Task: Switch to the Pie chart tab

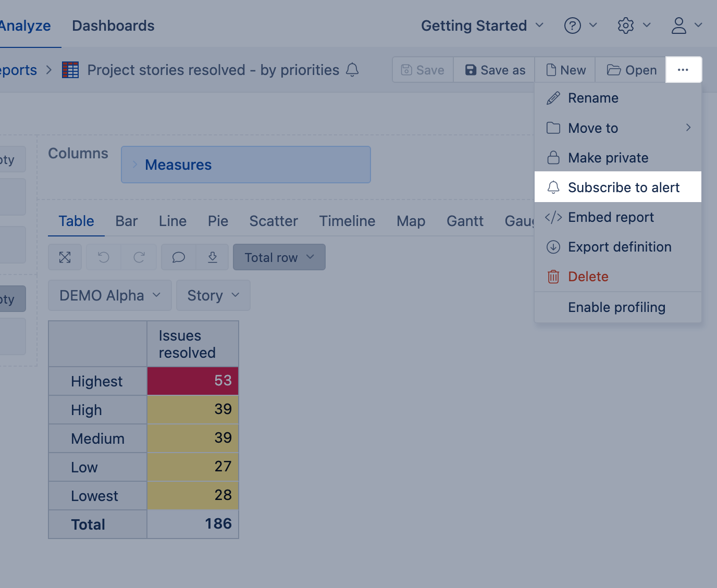Action: tap(218, 221)
